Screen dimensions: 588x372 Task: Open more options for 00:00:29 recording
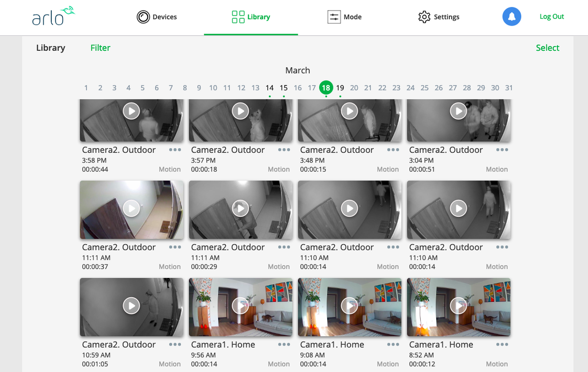(x=284, y=247)
